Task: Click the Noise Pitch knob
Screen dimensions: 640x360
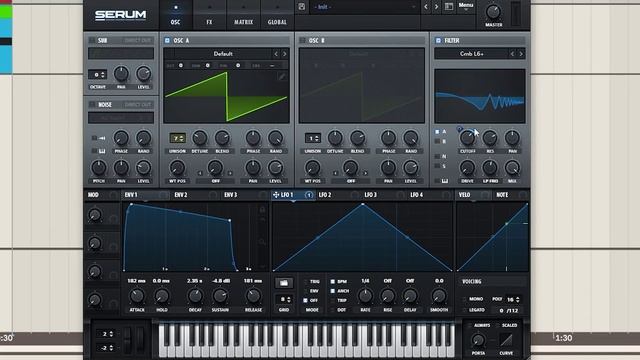Action: pyautogui.click(x=98, y=168)
